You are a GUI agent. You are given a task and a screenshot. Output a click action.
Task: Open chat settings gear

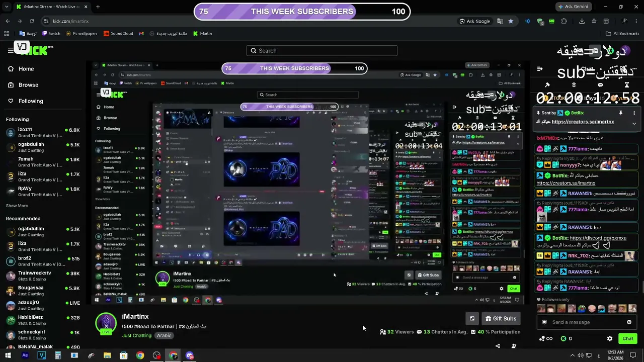610,338
